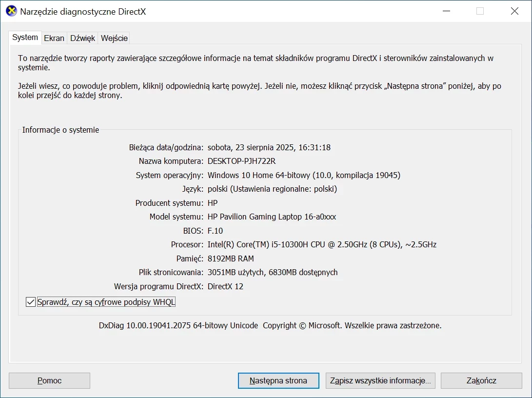Click the Wersja programu DirectX label
This screenshot has width=532, height=398.
point(159,286)
